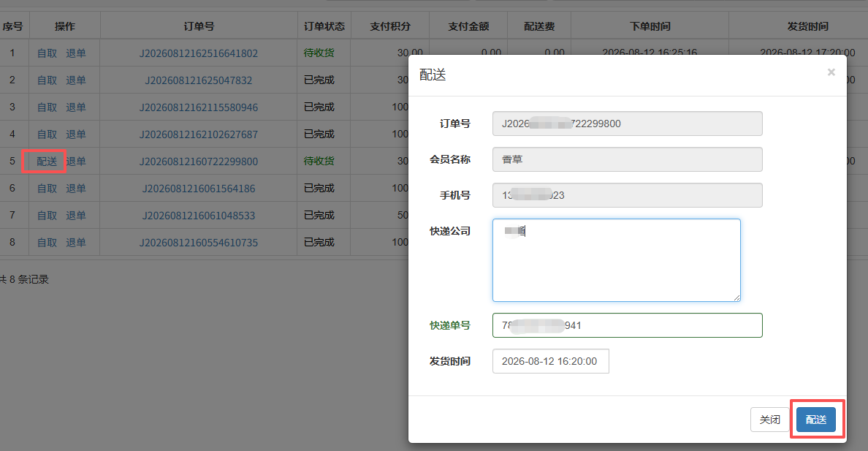Click 自取 link in row 4

pos(47,134)
